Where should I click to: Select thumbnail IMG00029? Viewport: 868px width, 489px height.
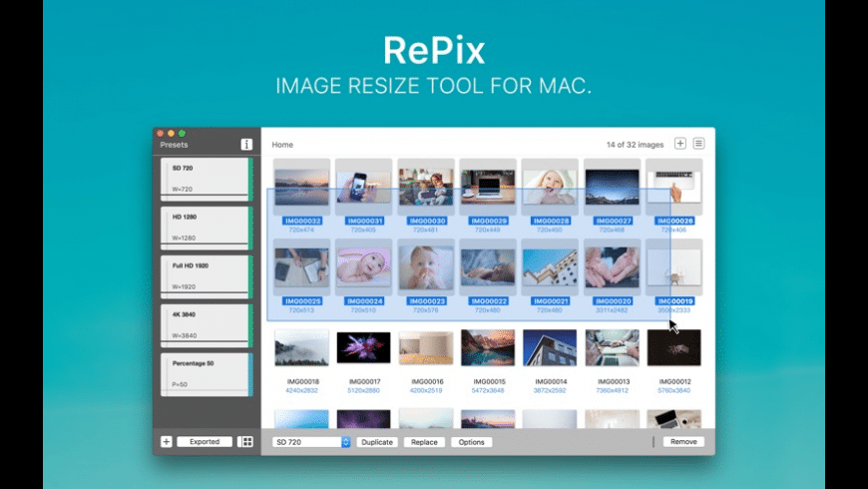[488, 188]
